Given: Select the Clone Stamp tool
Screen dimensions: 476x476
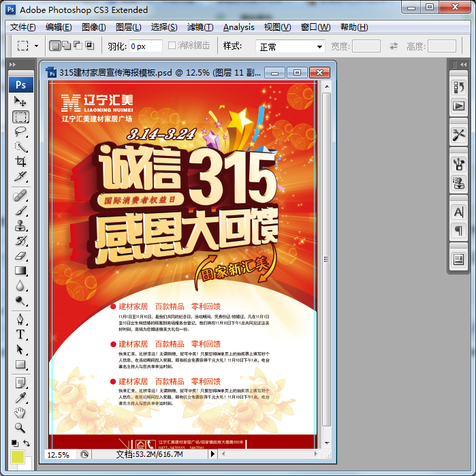Looking at the screenshot, I should click(x=20, y=226).
